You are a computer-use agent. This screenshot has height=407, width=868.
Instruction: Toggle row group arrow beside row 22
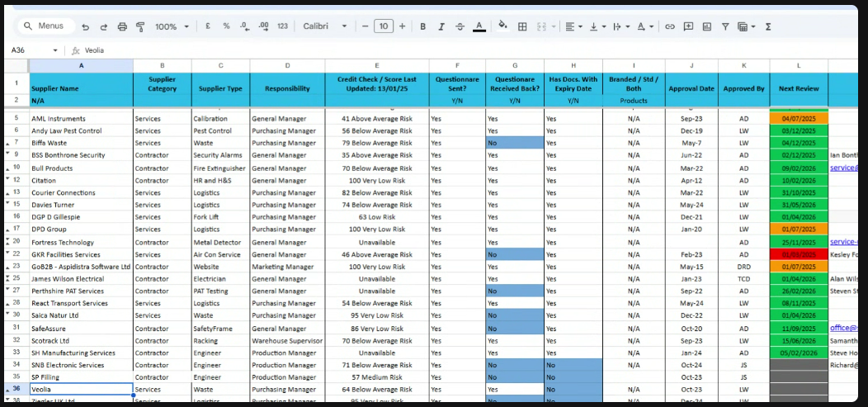7,253
